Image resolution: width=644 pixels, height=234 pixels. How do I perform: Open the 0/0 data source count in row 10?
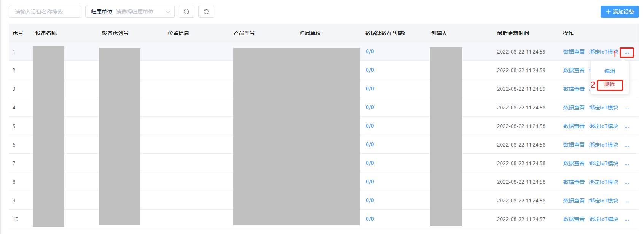[370, 219]
